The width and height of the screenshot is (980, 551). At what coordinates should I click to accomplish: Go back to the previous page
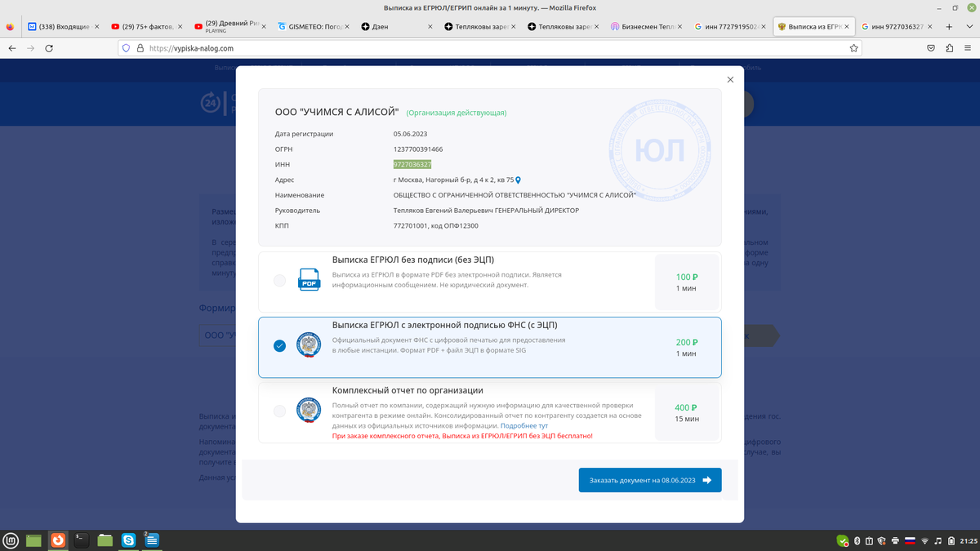pos(11,48)
